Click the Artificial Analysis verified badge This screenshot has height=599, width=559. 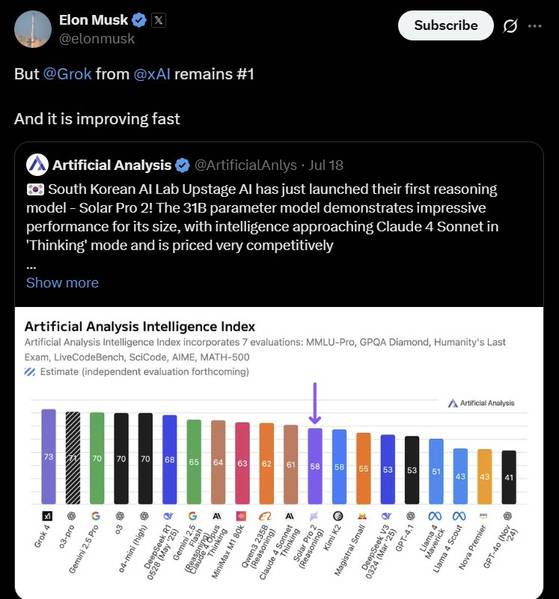182,165
